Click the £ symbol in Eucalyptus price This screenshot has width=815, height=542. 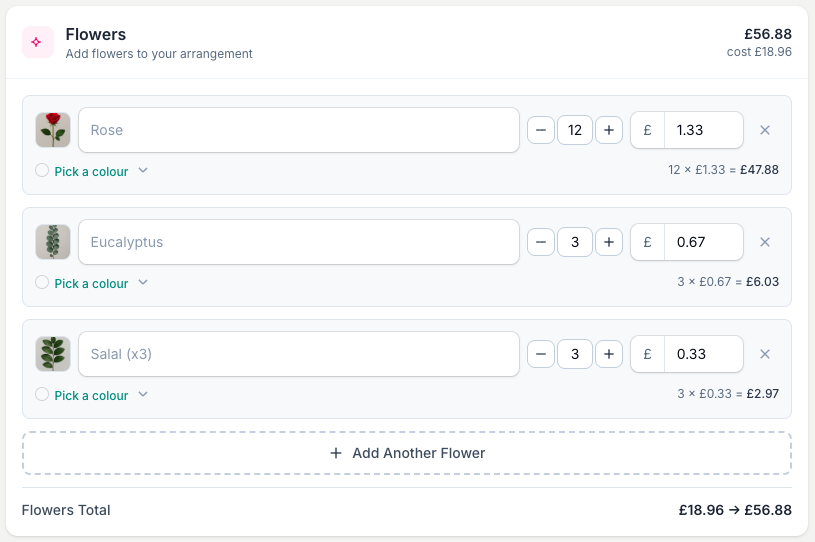pyautogui.click(x=648, y=242)
